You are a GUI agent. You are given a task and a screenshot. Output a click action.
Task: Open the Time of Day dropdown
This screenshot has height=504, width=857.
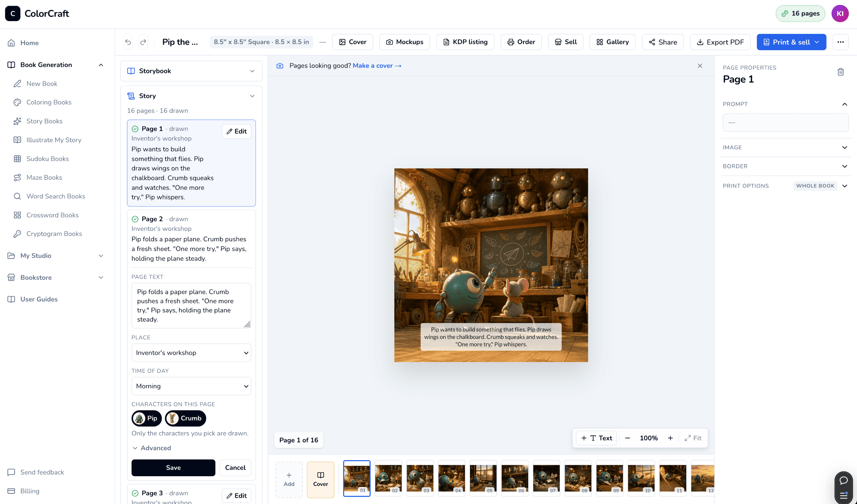click(x=191, y=386)
